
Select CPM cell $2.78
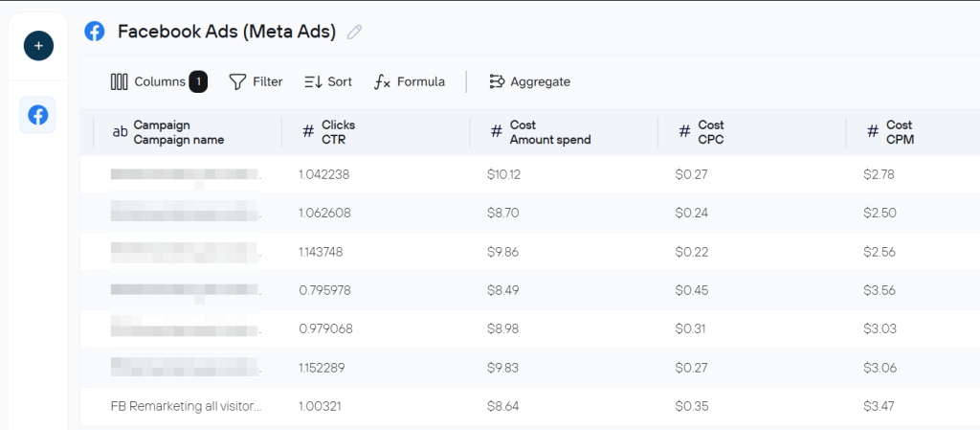point(880,174)
